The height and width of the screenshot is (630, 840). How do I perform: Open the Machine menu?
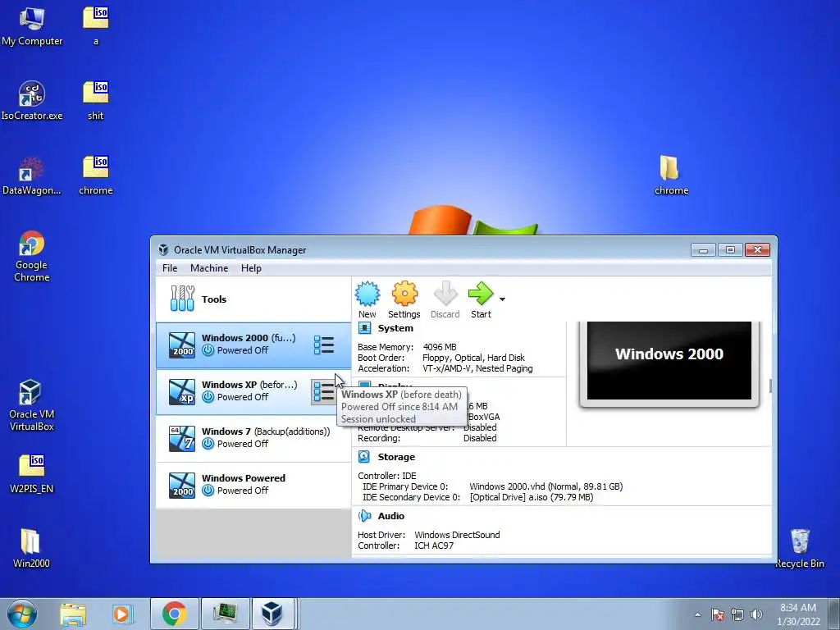[209, 268]
